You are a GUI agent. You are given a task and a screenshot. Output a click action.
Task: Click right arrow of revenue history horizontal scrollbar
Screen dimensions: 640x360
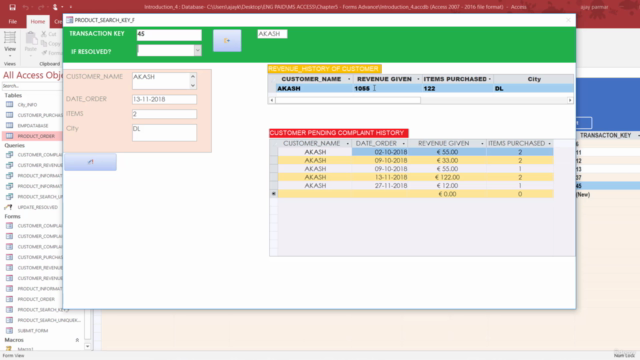point(570,100)
